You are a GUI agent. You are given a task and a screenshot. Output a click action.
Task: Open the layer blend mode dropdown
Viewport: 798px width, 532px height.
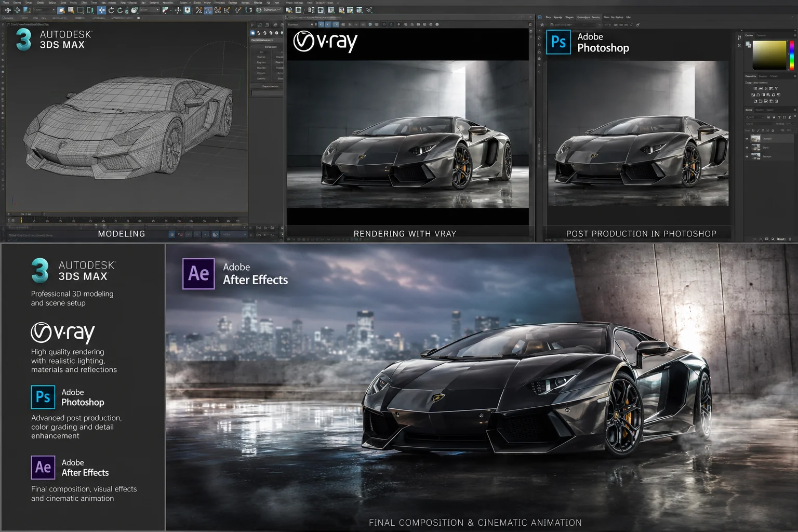point(760,124)
